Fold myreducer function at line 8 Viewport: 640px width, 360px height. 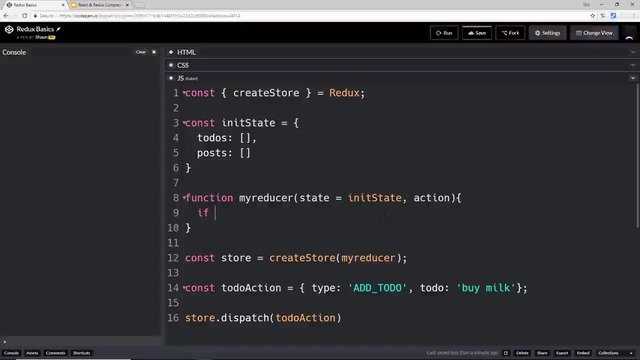(184, 198)
